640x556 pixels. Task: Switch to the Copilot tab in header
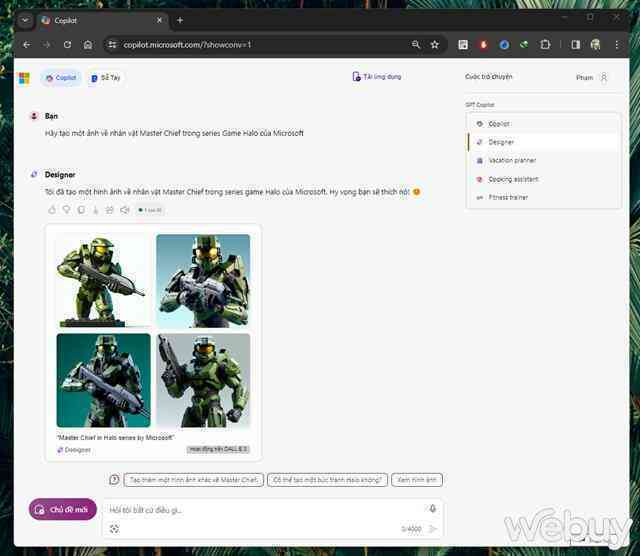click(61, 78)
